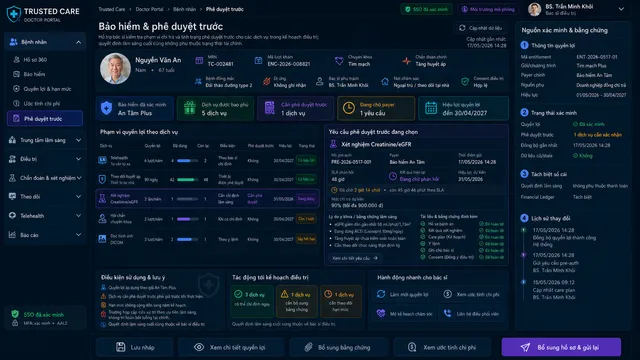Click the Consent điều trị shield icon
Screen dimensions: 640x360
[465, 82]
